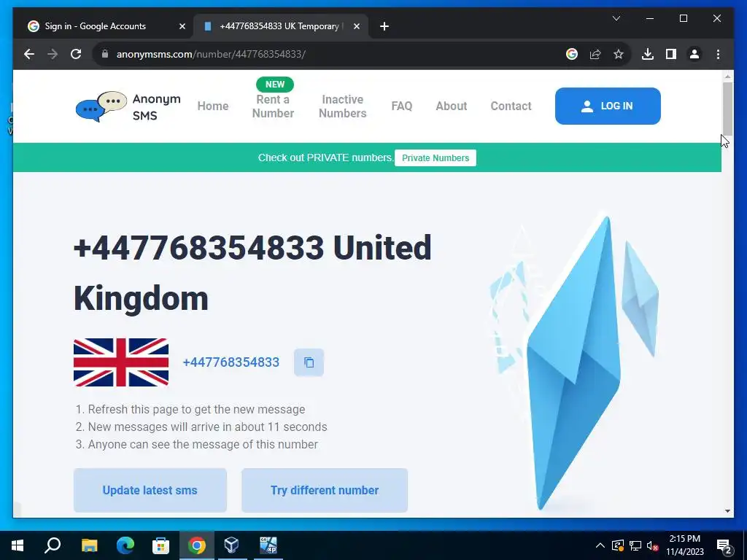747x560 pixels.
Task: Click the browser forward arrow
Action: (53, 54)
